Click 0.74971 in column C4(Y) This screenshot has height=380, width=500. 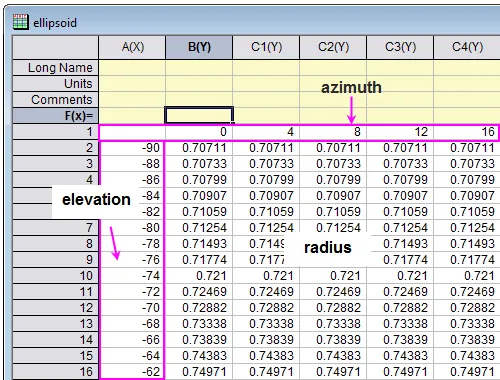pyautogui.click(x=467, y=372)
